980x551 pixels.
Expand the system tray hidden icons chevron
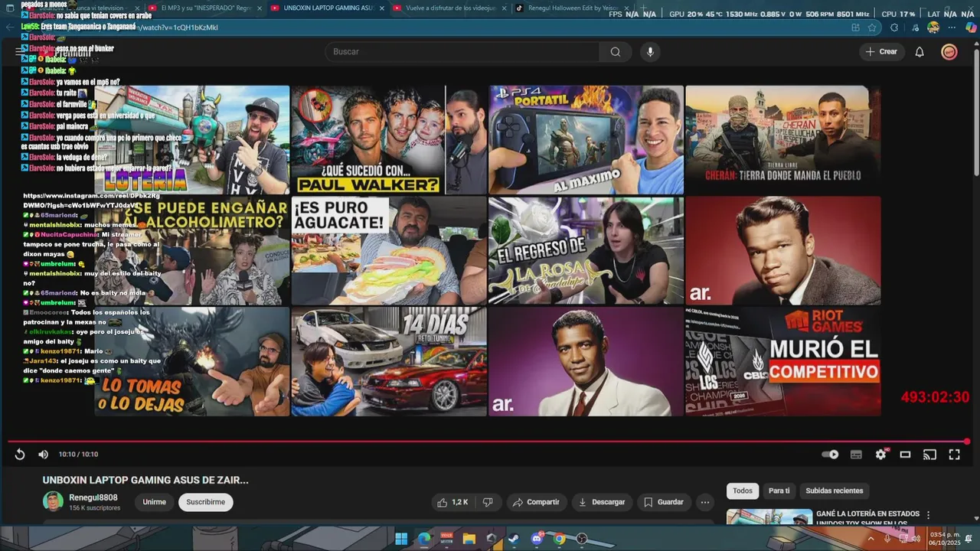pyautogui.click(x=871, y=539)
